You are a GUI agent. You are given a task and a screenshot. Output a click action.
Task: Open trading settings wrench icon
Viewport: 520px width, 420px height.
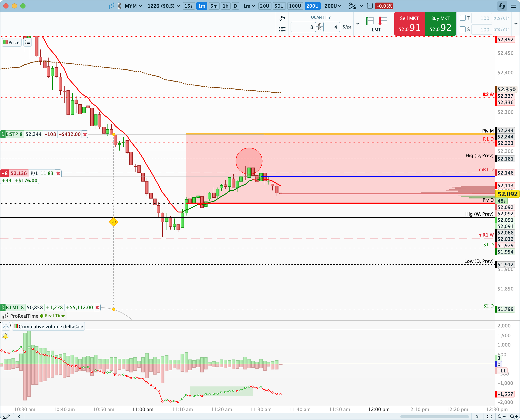click(x=282, y=18)
